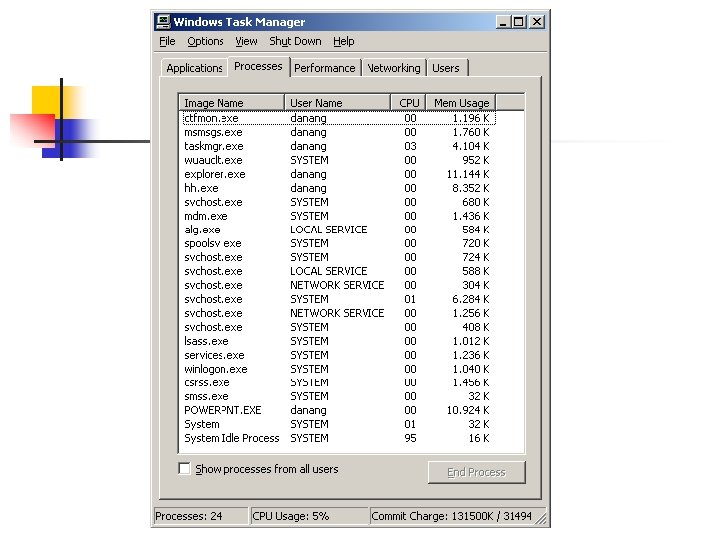The height and width of the screenshot is (540, 720).
Task: Open the Shut Down menu
Action: pyautogui.click(x=295, y=41)
